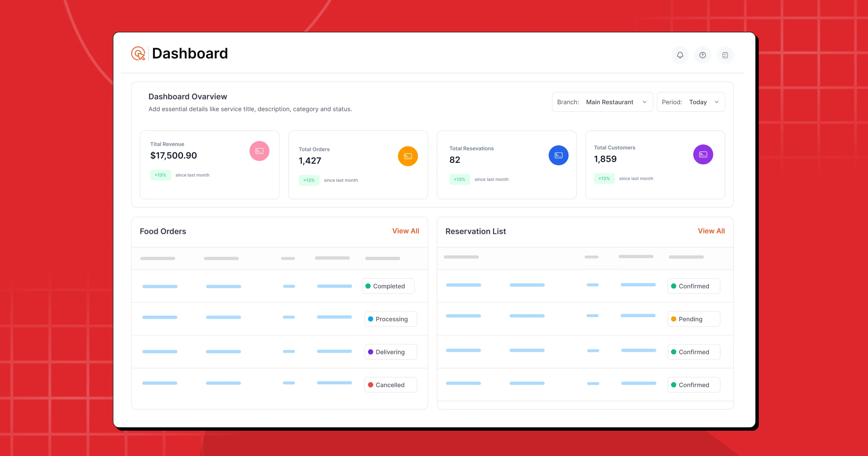Click the Total Customers label
Image resolution: width=868 pixels, height=456 pixels.
click(614, 148)
